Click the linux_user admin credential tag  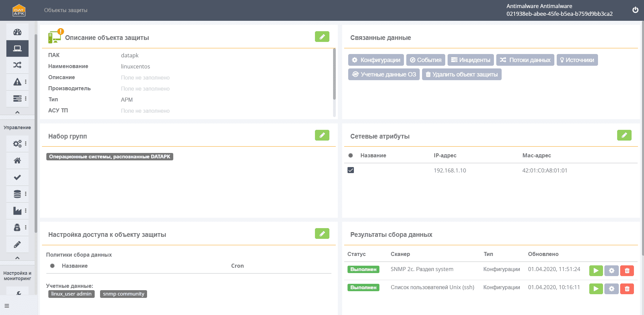click(71, 294)
